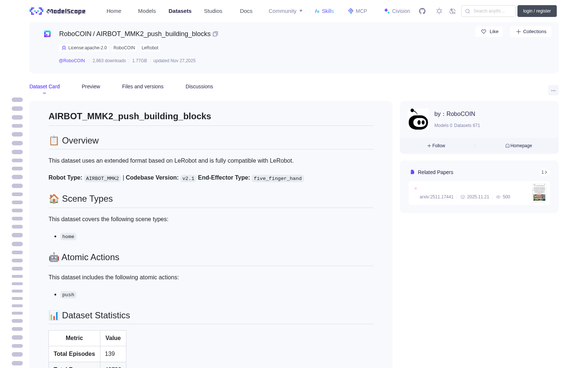Click the '2,663 downloads' text
588x368 pixels.
coord(109,61)
